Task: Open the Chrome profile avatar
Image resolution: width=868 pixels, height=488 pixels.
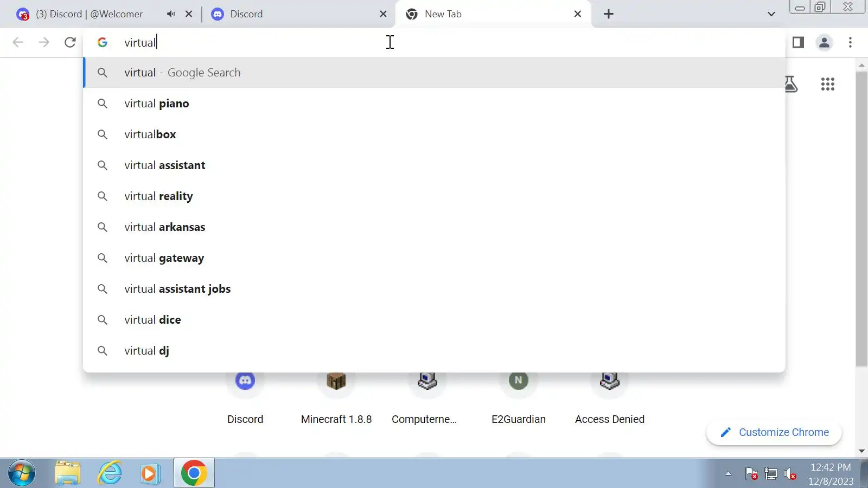Action: click(824, 42)
